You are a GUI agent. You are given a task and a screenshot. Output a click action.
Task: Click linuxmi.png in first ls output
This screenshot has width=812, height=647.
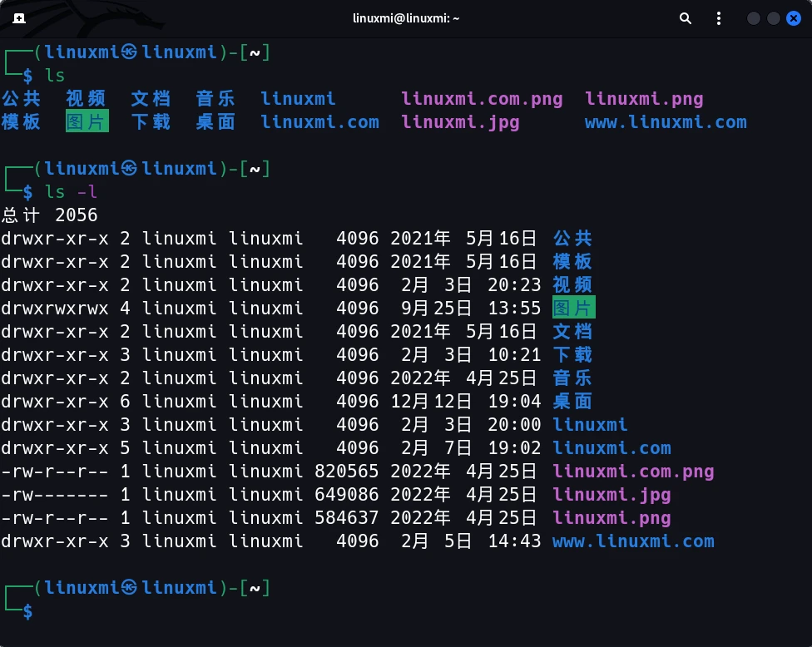(x=644, y=98)
